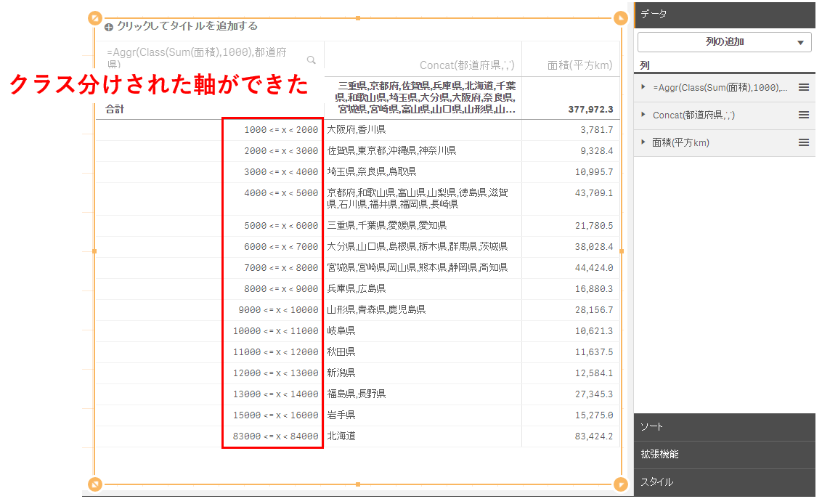
Task: Click the handle icon for the Concat(都道府県) item
Action: pos(803,115)
